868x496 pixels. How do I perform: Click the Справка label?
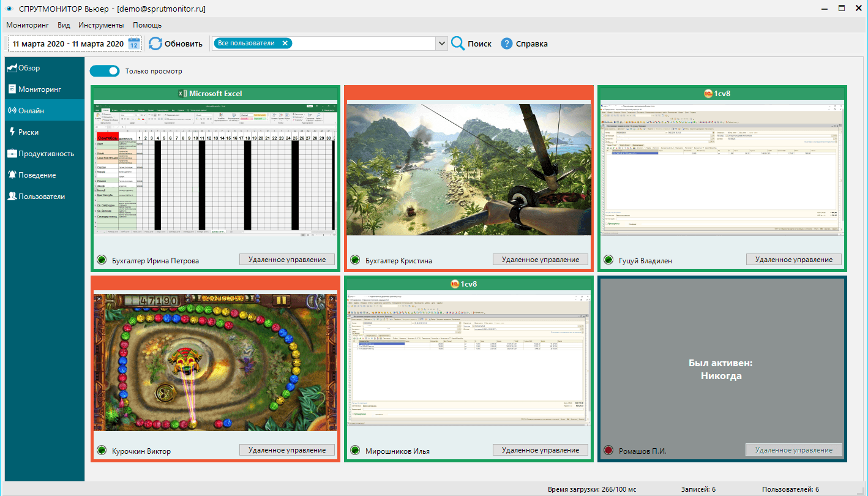(x=532, y=44)
